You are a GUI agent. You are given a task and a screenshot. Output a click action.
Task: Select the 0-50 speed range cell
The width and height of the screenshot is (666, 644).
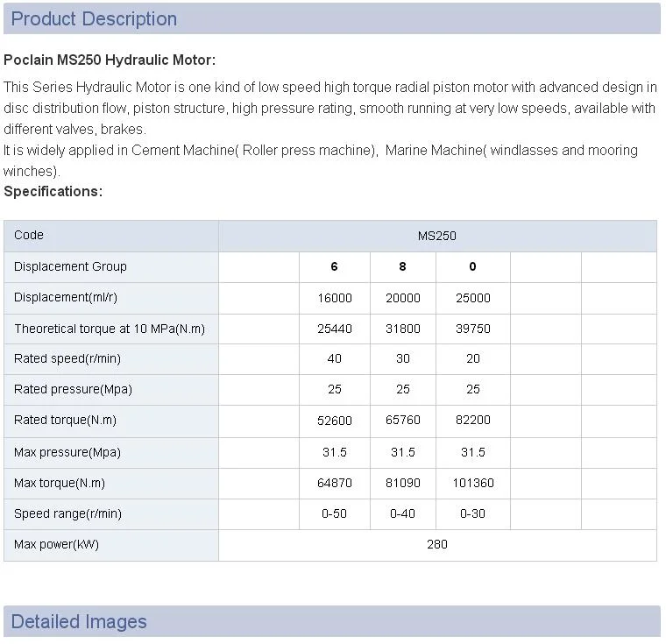pos(334,513)
